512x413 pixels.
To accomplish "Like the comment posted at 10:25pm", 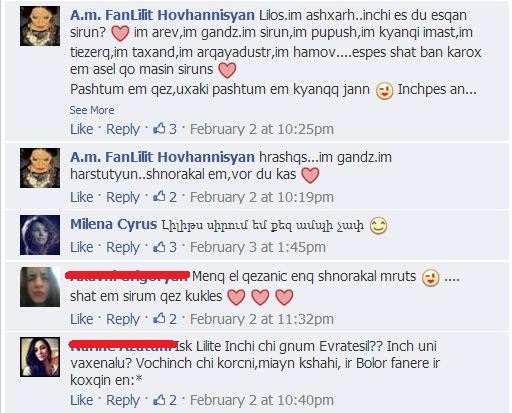I will (x=82, y=129).
